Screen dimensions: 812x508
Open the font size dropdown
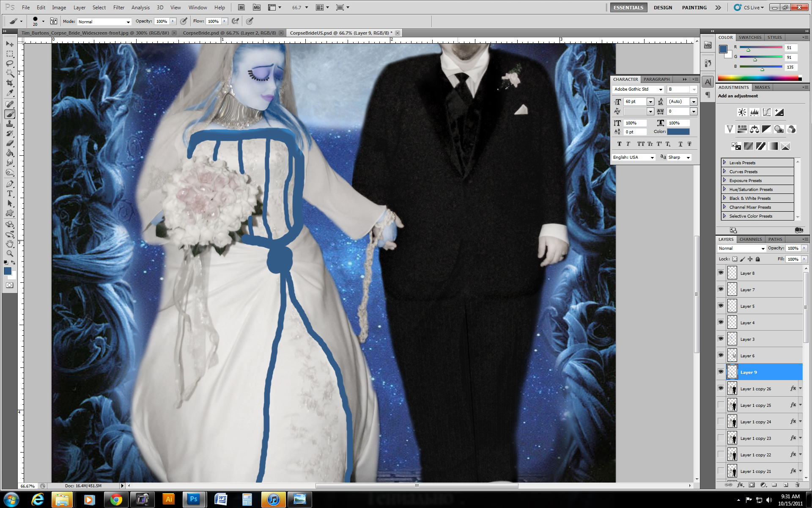(650, 102)
